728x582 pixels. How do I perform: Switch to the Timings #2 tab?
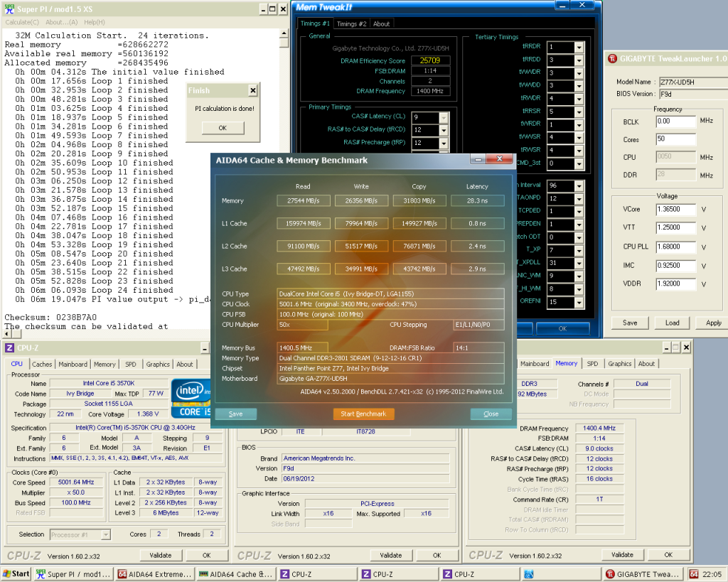click(x=351, y=23)
